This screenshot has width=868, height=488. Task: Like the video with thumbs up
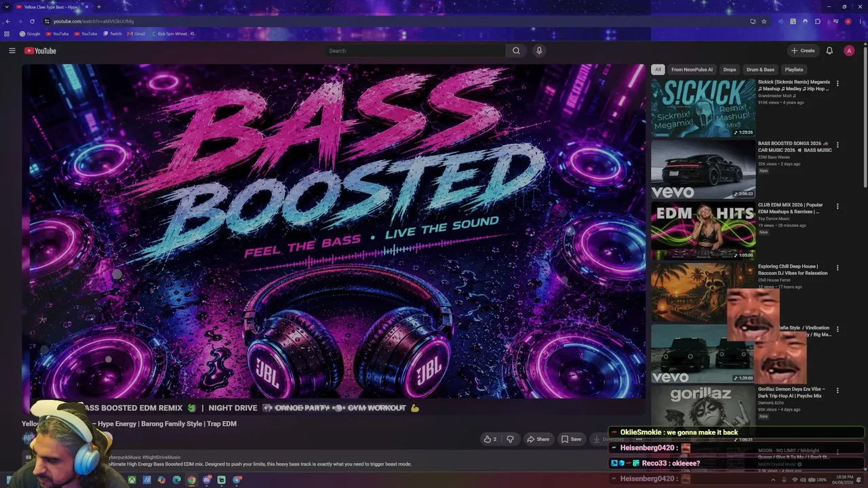(490, 439)
